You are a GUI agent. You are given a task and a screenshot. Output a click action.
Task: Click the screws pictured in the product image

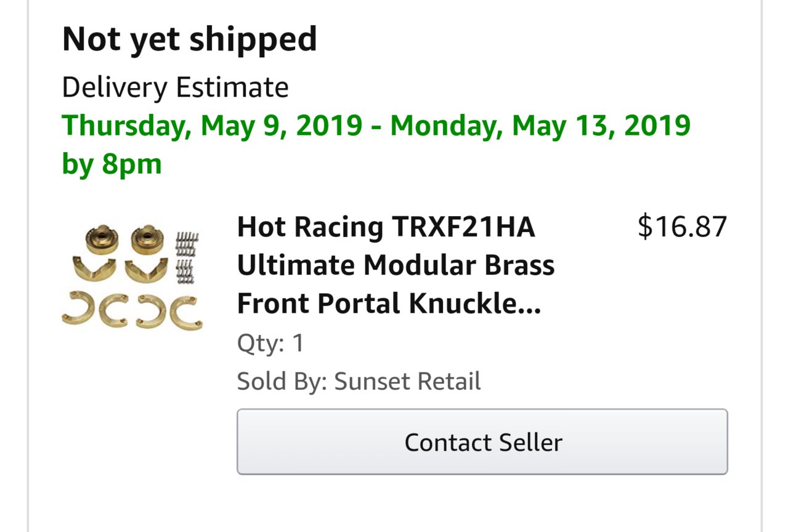[x=188, y=257]
